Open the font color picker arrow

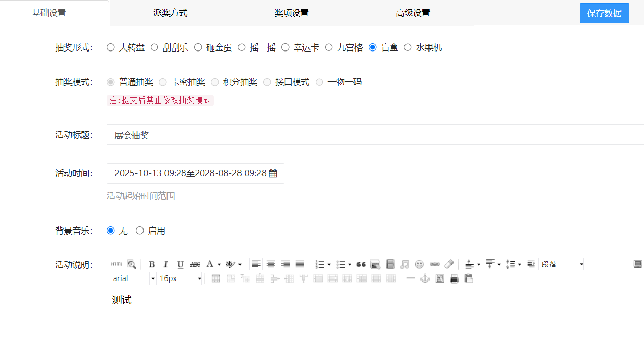point(219,264)
